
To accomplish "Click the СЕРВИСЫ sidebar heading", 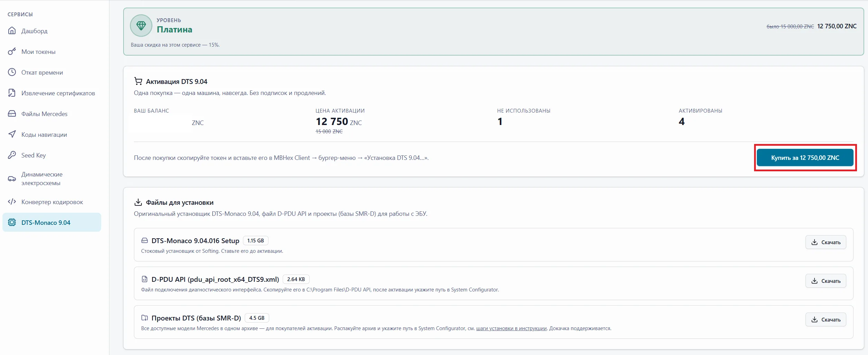I will click(20, 14).
